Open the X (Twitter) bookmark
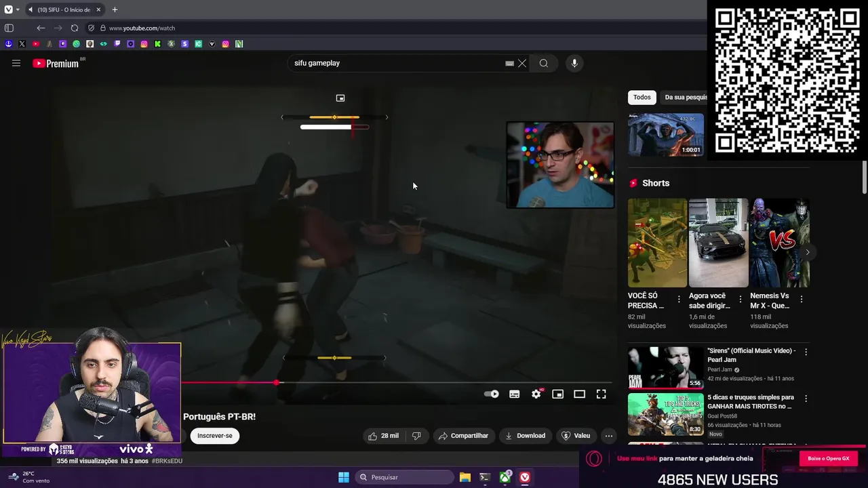 coord(22,43)
